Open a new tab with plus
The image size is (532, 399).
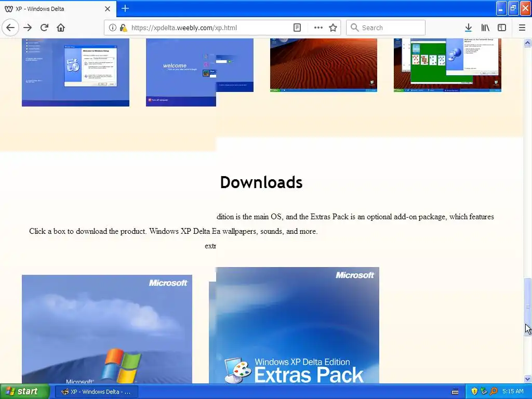pos(125,8)
